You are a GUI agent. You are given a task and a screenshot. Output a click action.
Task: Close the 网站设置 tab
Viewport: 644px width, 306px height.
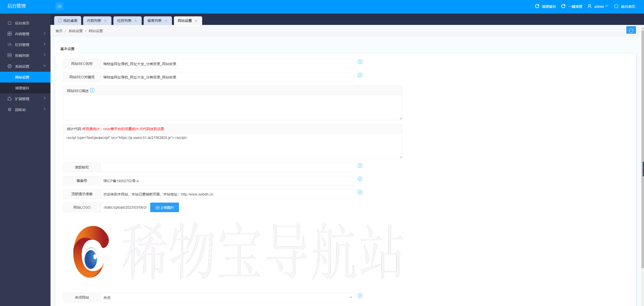[x=196, y=21]
